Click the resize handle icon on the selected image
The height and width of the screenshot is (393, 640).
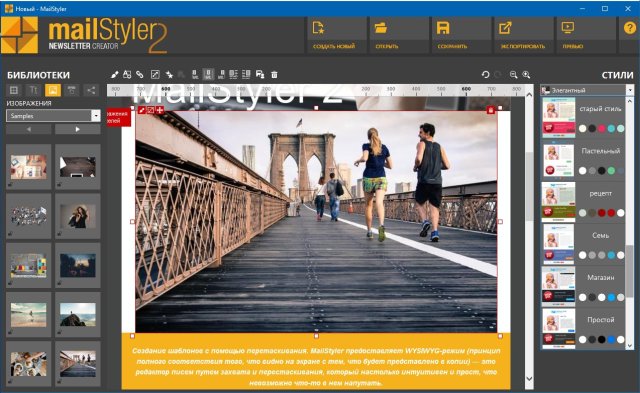151,110
